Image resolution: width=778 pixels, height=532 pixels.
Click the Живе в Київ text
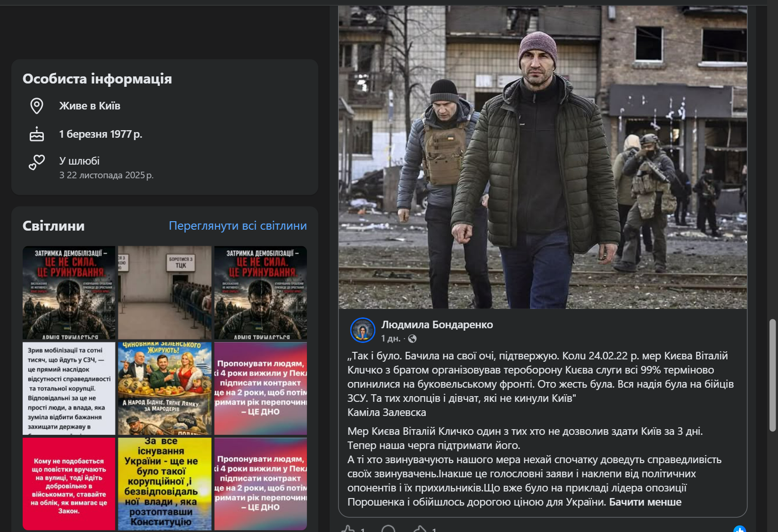[90, 106]
